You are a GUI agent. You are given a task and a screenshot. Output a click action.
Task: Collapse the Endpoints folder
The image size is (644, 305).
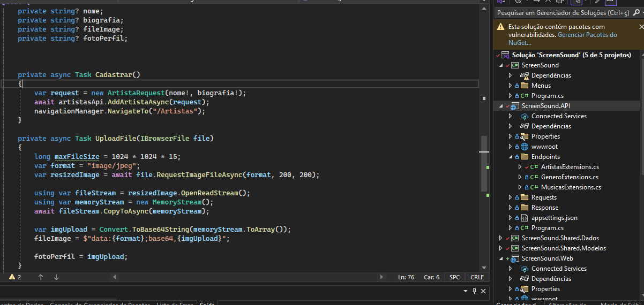pyautogui.click(x=511, y=157)
